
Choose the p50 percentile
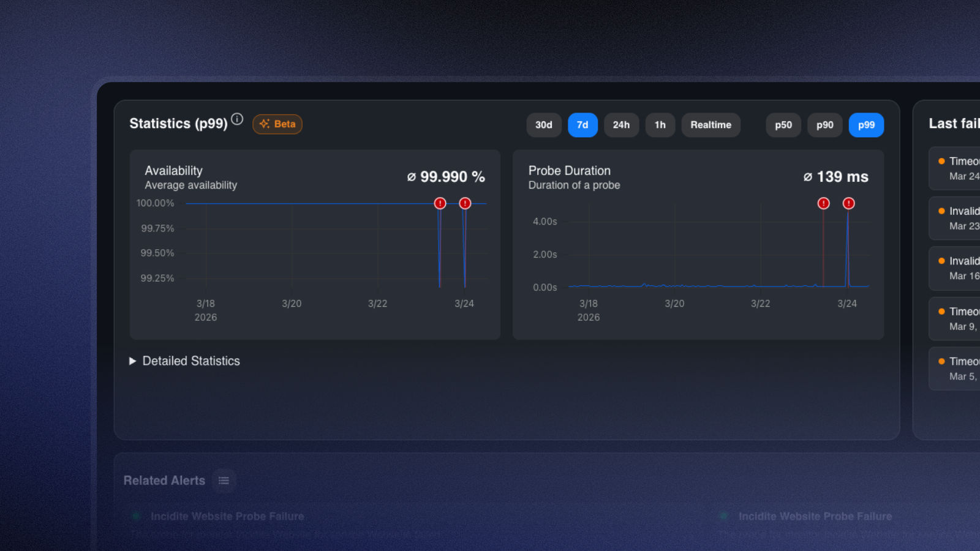[x=783, y=125]
